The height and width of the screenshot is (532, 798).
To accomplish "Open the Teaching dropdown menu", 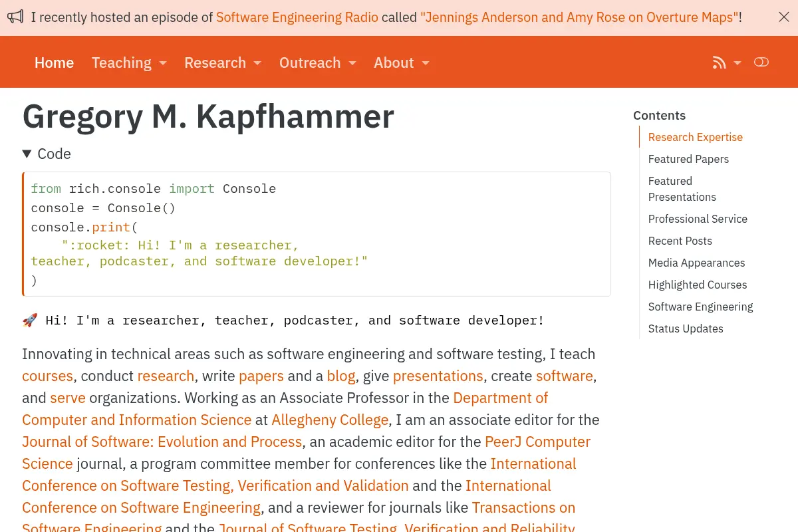I will click(x=129, y=63).
